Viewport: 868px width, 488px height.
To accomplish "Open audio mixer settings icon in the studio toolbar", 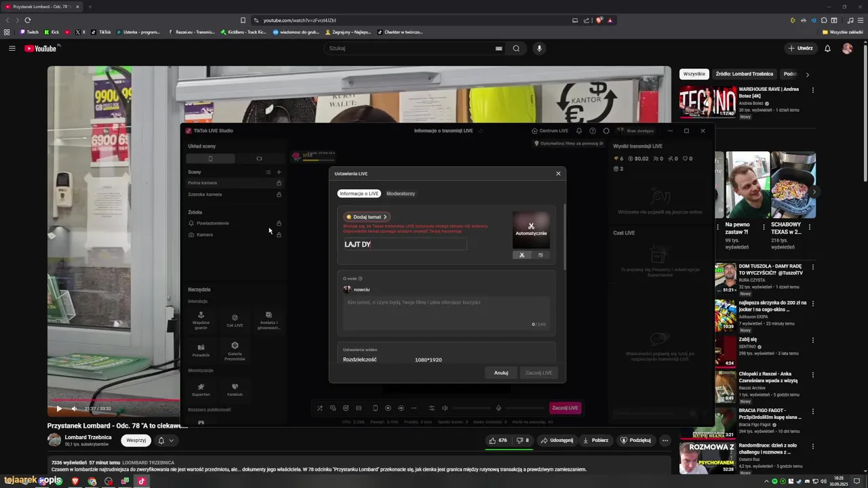I will tap(432, 408).
